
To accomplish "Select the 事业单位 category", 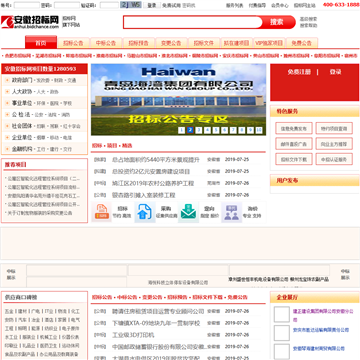I will coord(22,103).
